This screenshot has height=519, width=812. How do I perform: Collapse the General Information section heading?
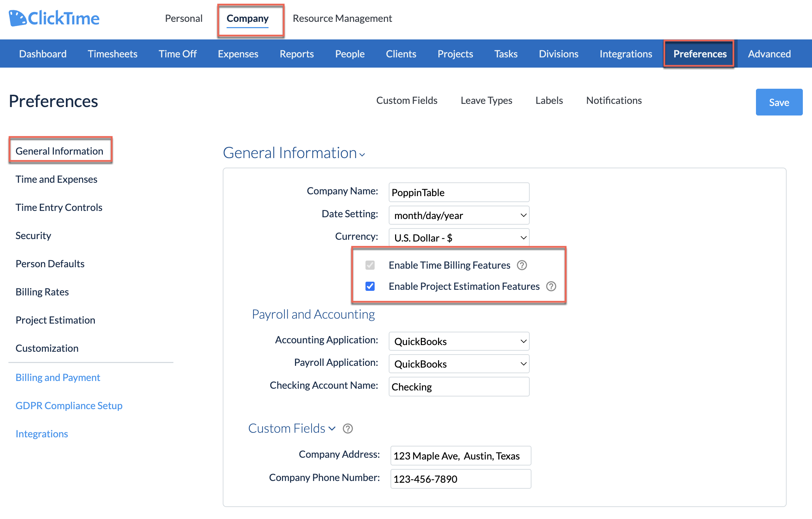(294, 153)
